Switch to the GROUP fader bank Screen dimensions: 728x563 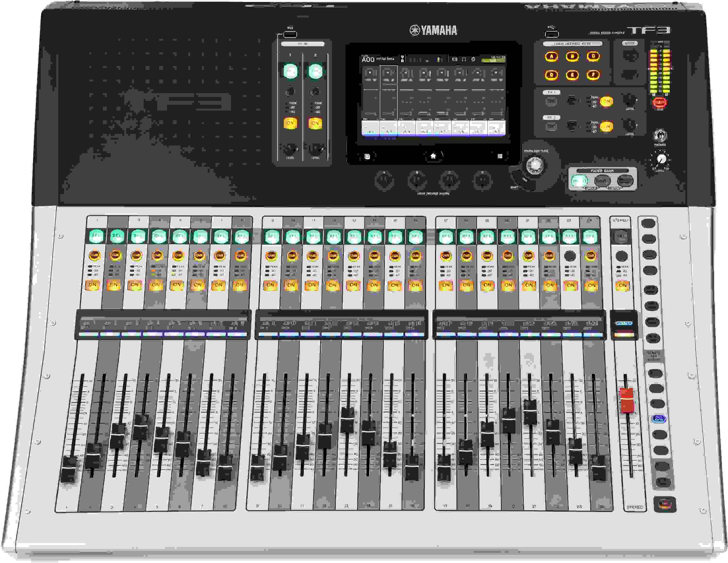pyautogui.click(x=602, y=180)
